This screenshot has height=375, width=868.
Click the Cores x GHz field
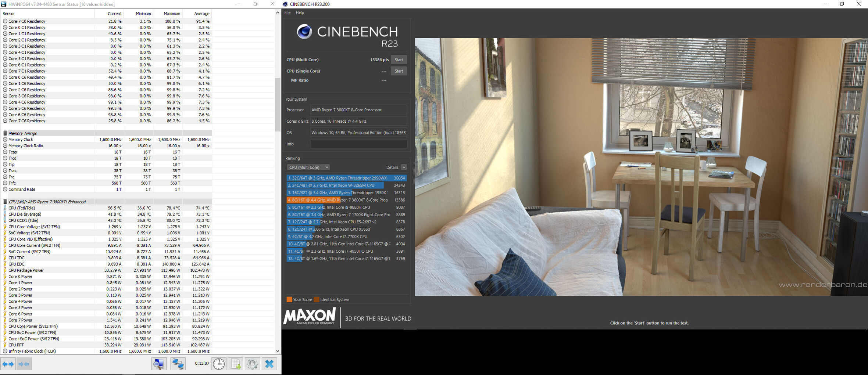358,121
